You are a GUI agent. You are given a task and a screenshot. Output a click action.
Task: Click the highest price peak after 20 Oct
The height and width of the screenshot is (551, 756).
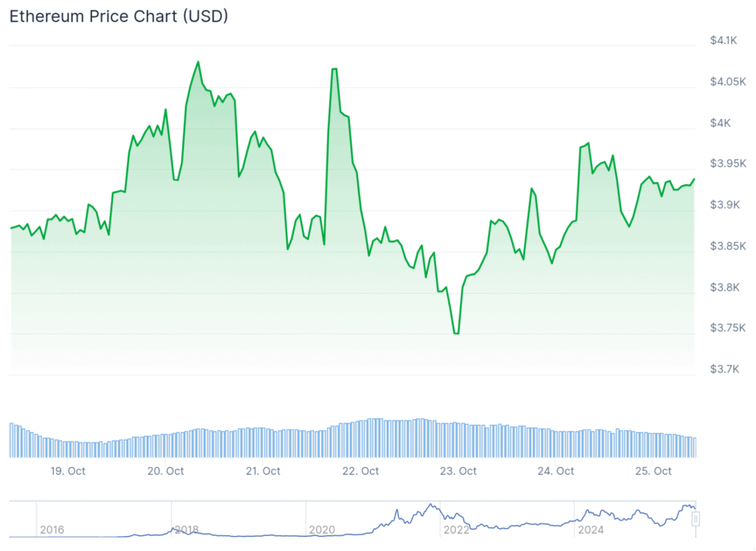click(x=198, y=62)
